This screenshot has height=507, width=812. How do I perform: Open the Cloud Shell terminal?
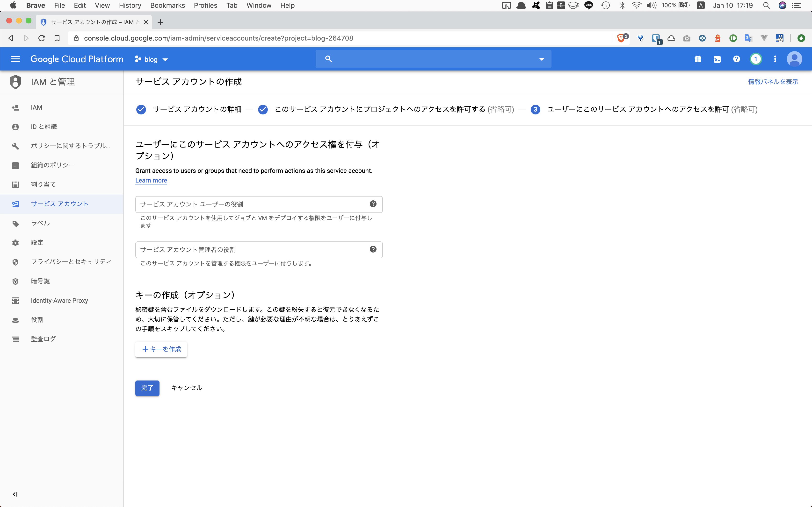717,59
